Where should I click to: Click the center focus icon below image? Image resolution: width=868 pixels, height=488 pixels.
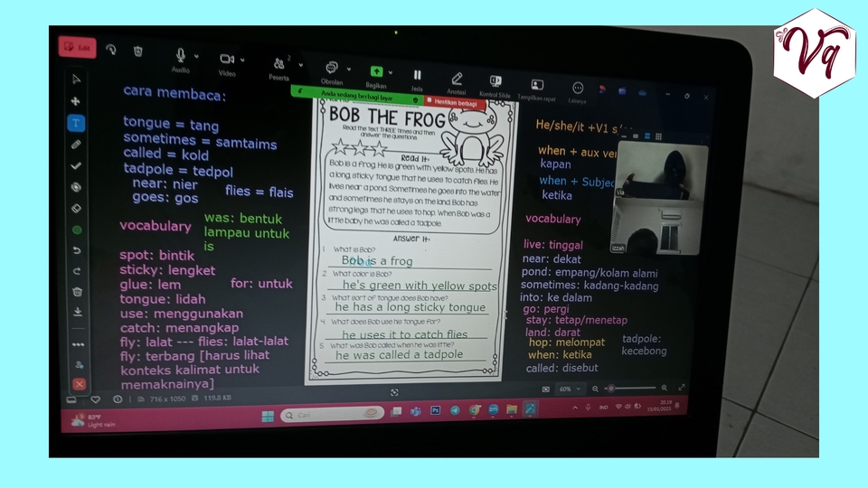(394, 392)
